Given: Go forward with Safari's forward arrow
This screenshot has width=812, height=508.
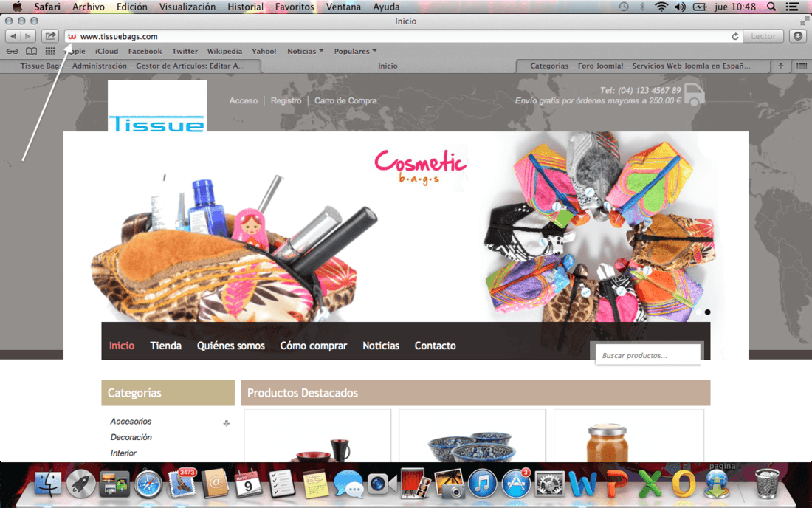Looking at the screenshot, I should [x=28, y=36].
